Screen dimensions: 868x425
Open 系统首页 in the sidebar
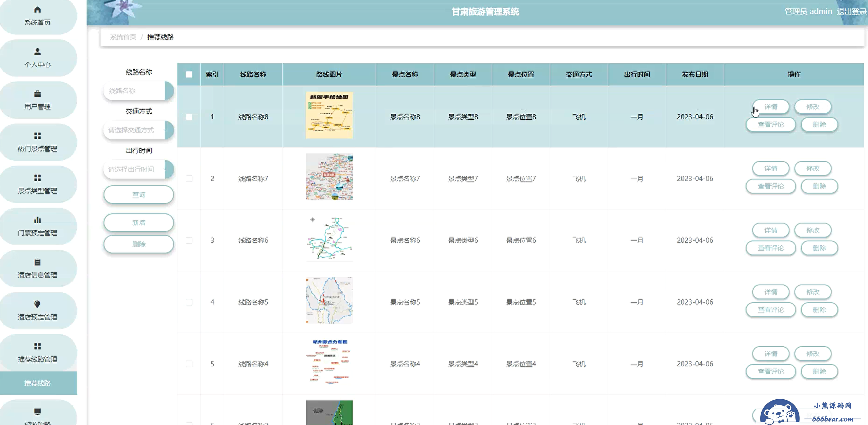pos(38,16)
